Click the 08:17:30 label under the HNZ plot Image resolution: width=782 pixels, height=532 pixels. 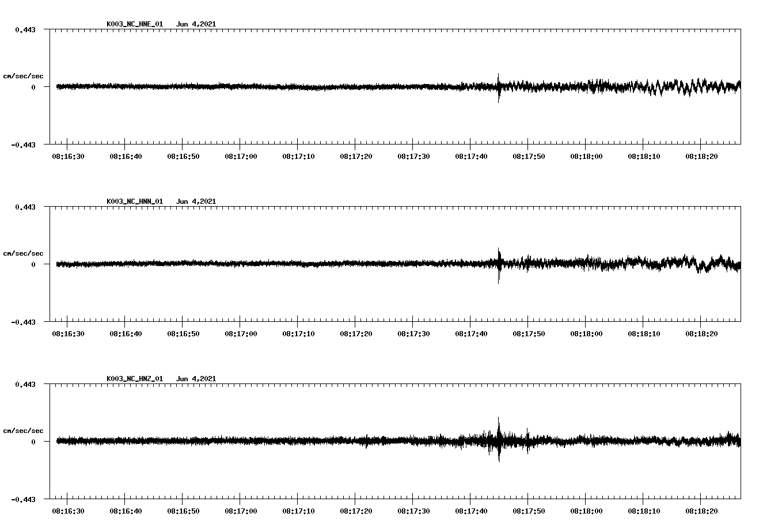click(413, 511)
